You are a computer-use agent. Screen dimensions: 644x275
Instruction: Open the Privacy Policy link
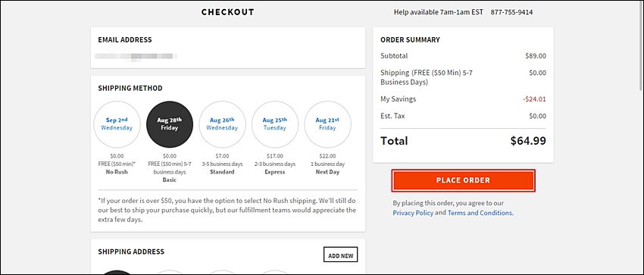pos(413,213)
